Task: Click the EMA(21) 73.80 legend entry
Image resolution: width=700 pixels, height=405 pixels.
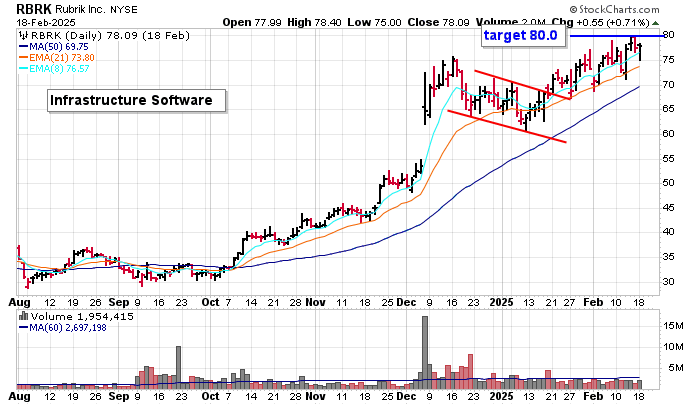Action: click(57, 58)
